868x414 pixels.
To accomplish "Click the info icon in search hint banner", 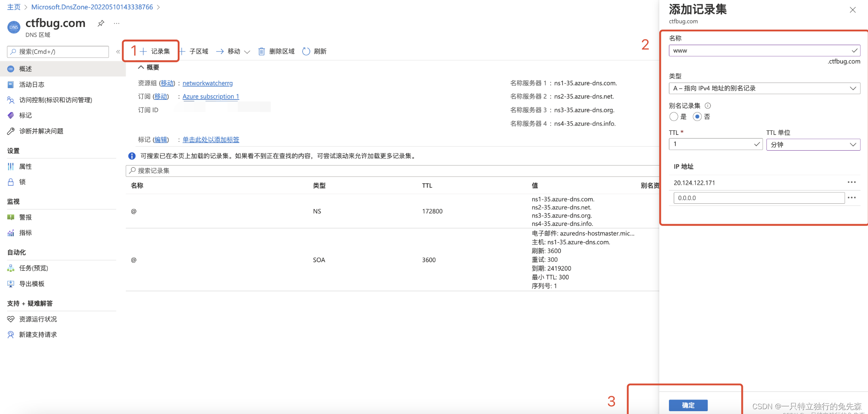I will [x=132, y=156].
